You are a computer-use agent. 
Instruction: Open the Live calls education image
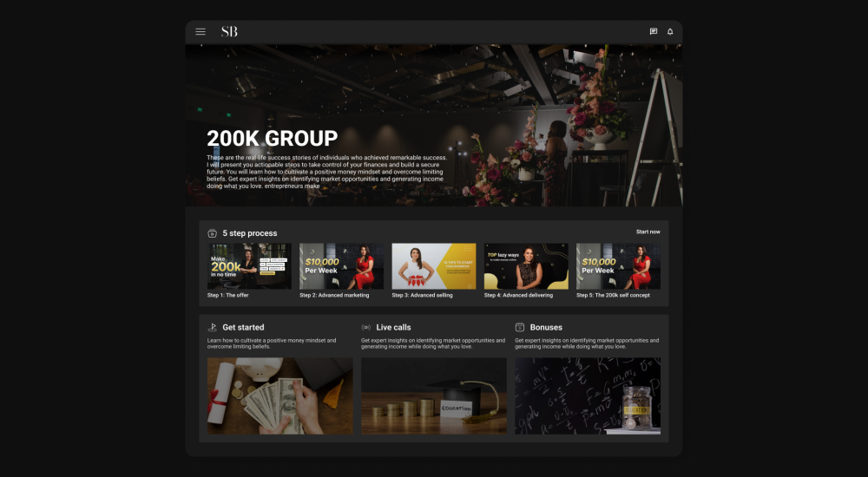pos(433,395)
